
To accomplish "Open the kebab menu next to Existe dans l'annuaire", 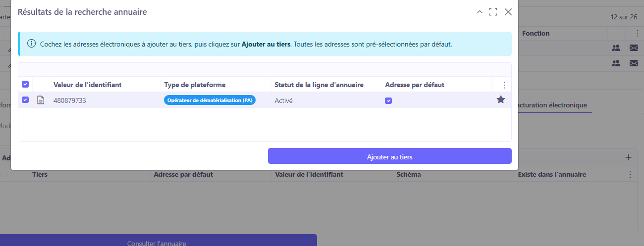I will coord(630,174).
